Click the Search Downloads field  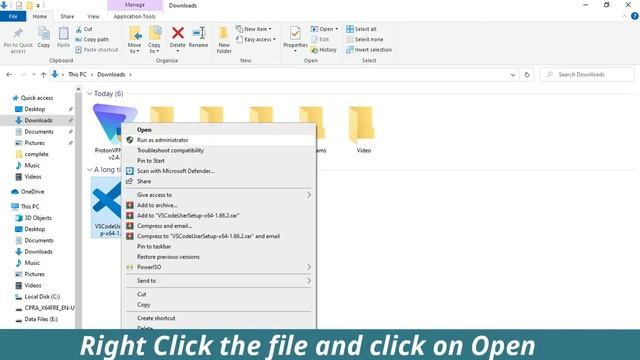click(x=587, y=75)
